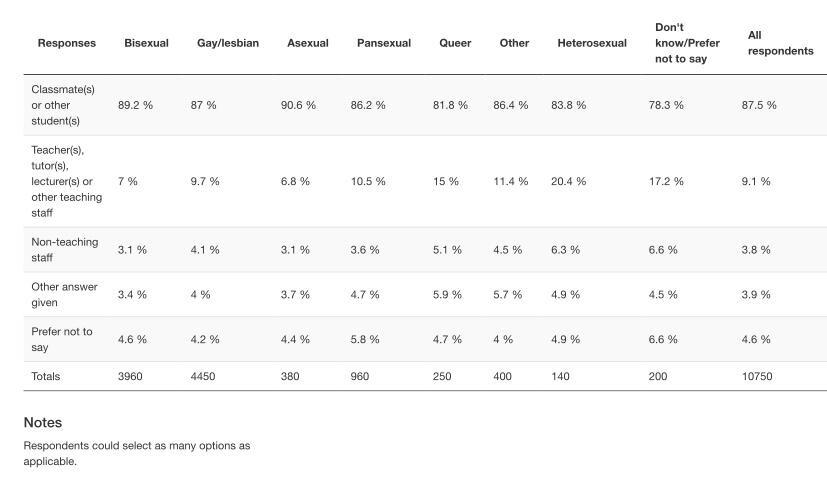Click the Heterosexual column header
The height and width of the screenshot is (495, 827).
point(592,43)
